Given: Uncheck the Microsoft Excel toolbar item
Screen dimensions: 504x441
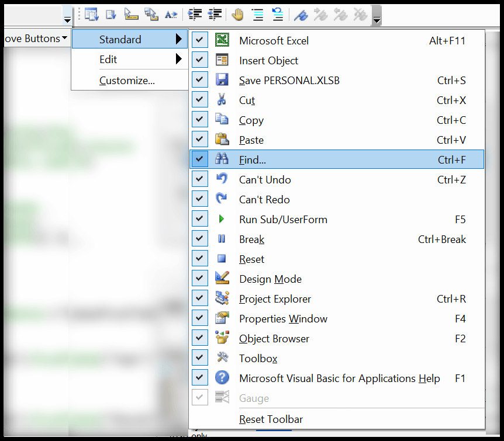Looking at the screenshot, I should click(199, 39).
